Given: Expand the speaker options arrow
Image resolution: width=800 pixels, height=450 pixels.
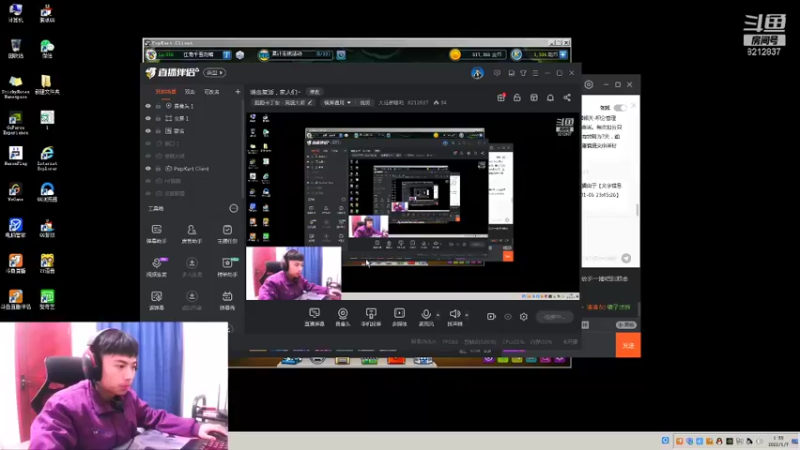Looking at the screenshot, I should [467, 315].
